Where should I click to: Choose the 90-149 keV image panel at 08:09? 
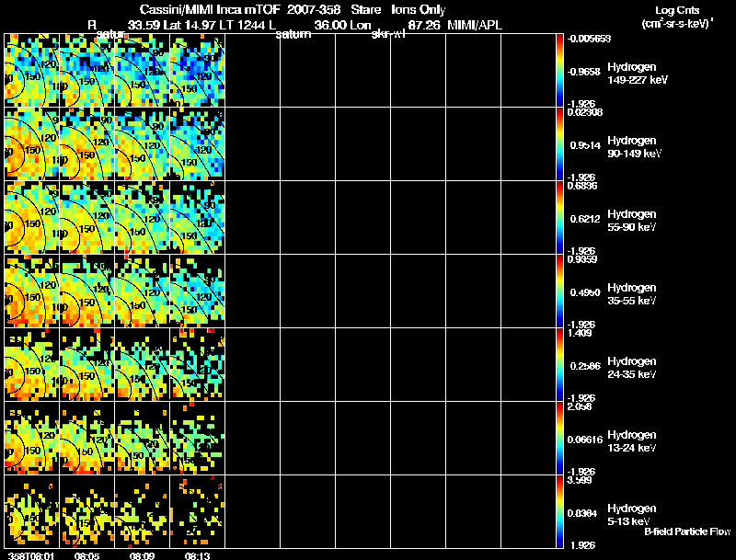tap(143, 144)
